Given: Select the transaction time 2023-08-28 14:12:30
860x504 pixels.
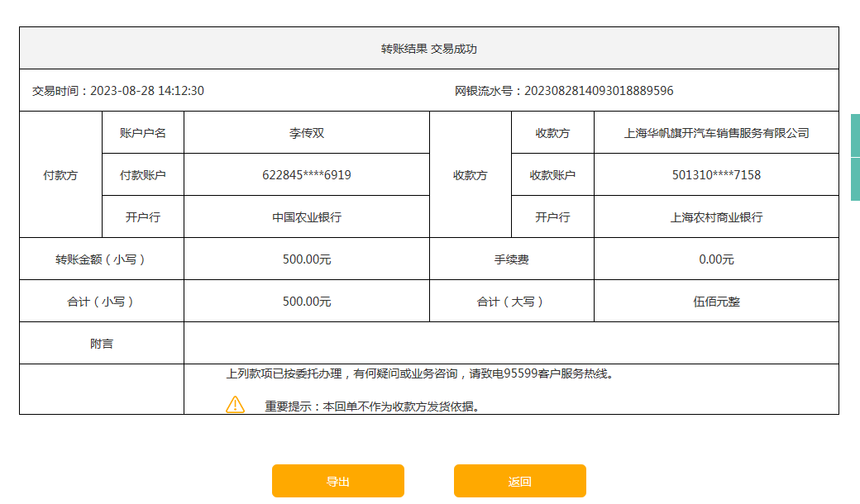Looking at the screenshot, I should point(146,91).
